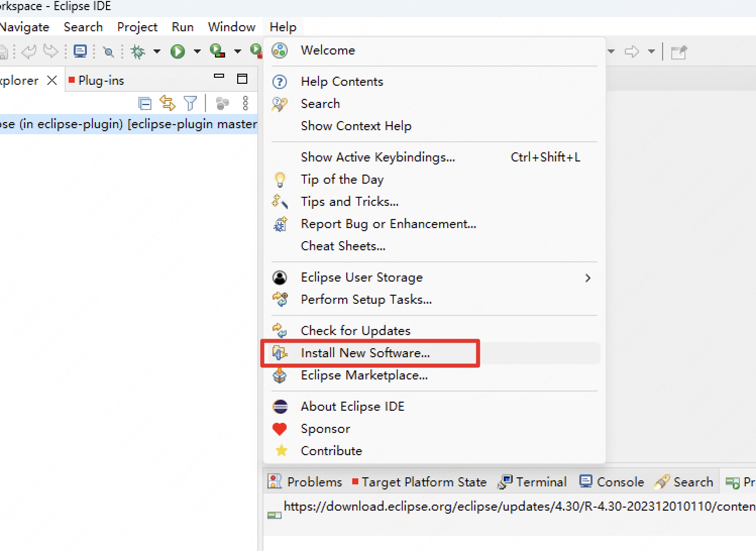Screen dimensions: 756x551
Task: Click the Undo arrow in the toolbar
Action: pyautogui.click(x=29, y=51)
